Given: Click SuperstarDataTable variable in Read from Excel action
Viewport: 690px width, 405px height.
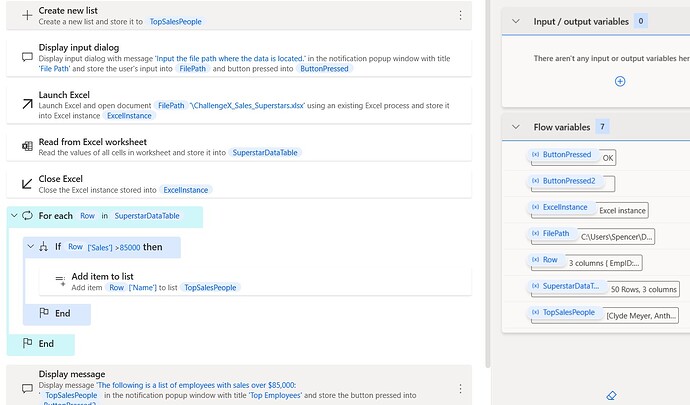Looking at the screenshot, I should (265, 153).
